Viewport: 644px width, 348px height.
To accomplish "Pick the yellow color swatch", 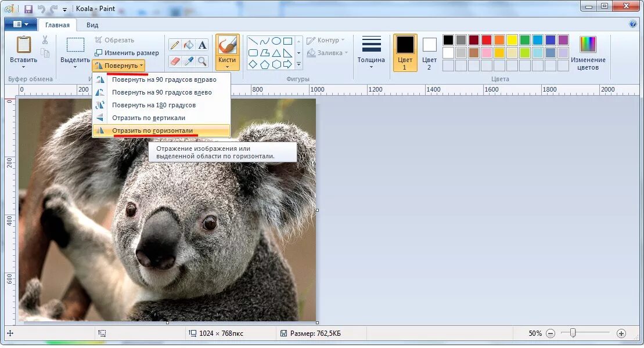I will [512, 40].
